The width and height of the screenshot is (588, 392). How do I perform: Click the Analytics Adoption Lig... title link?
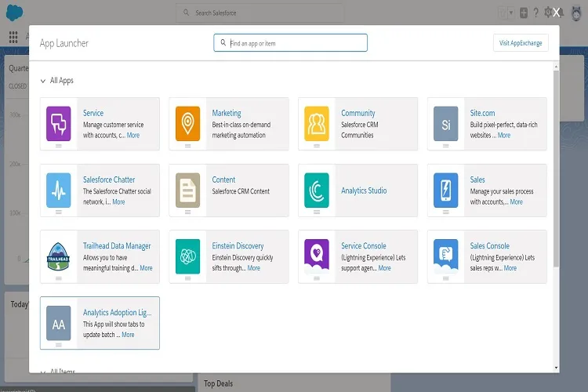point(117,312)
